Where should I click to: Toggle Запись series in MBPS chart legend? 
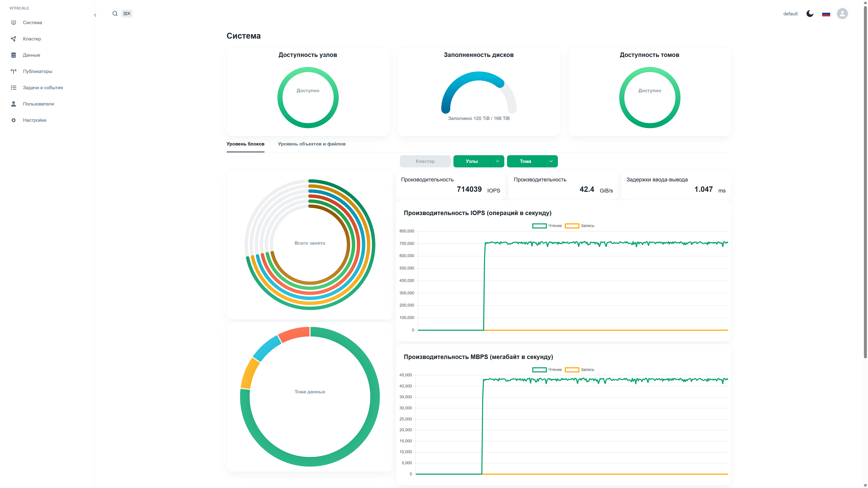(580, 369)
